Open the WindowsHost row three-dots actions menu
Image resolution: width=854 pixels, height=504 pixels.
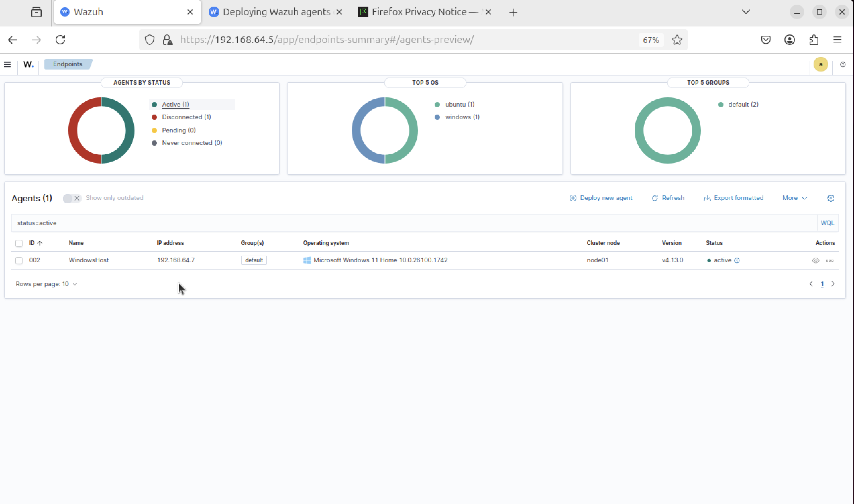[829, 261]
